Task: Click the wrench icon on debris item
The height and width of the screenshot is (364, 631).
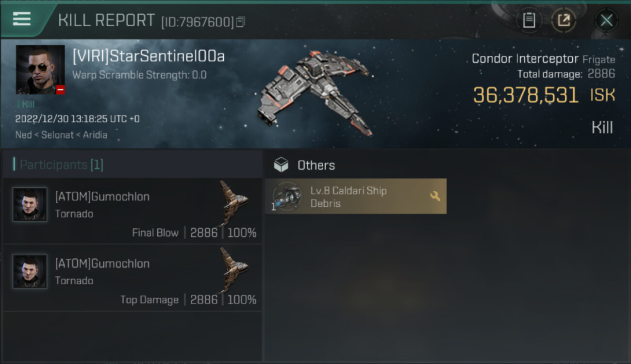Action: tap(435, 196)
